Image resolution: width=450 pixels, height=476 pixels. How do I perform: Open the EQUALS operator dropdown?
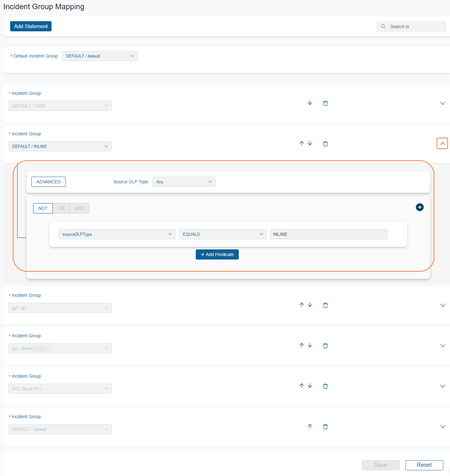pyautogui.click(x=223, y=234)
